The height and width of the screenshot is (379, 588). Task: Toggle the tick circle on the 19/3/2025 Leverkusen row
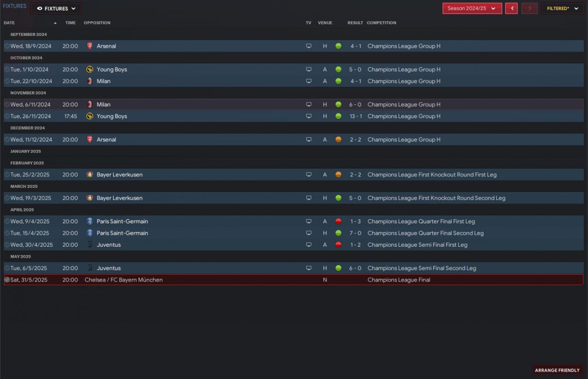click(7, 198)
